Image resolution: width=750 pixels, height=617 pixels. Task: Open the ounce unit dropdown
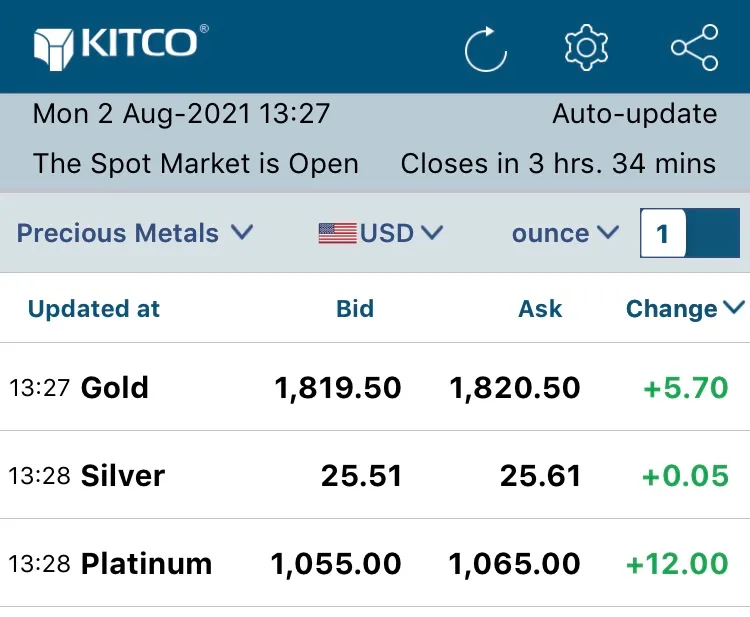coord(565,234)
